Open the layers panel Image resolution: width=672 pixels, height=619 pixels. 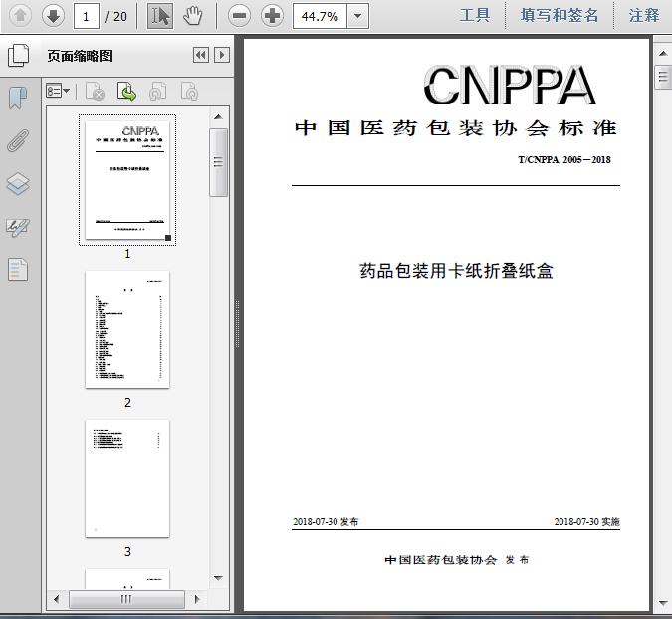pyautogui.click(x=18, y=184)
